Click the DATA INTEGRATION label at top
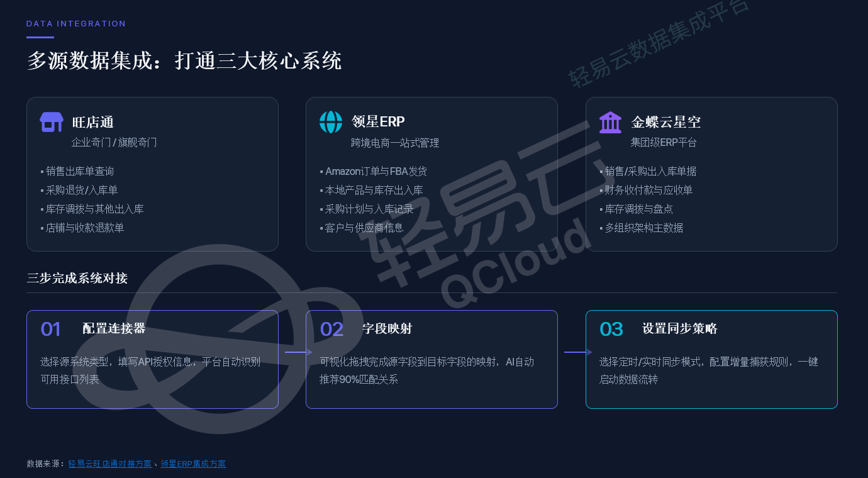Image resolution: width=868 pixels, height=478 pixels. (76, 24)
